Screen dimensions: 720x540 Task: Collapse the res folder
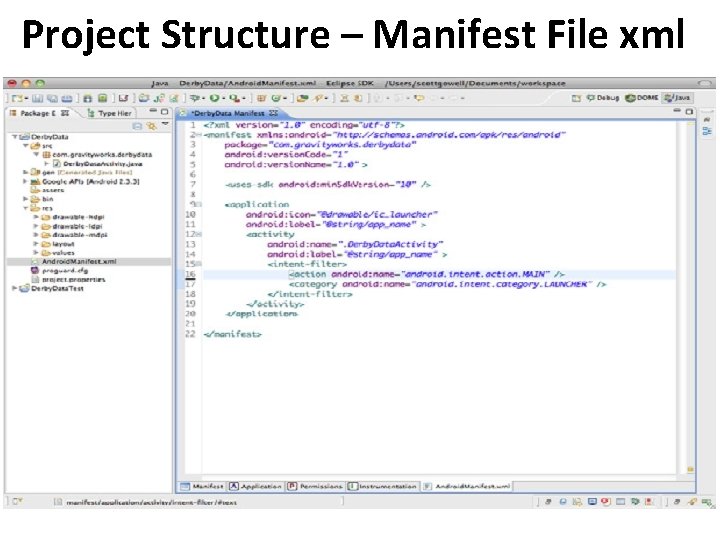pyautogui.click(x=26, y=208)
